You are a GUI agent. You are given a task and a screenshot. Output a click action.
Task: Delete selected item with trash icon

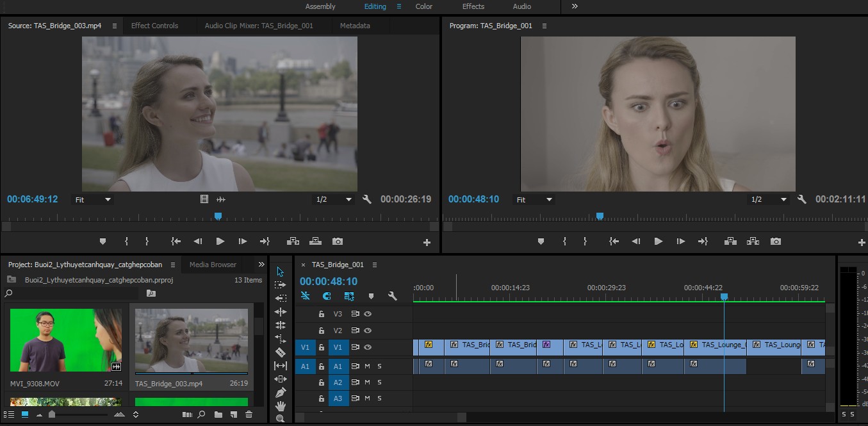[x=249, y=414]
